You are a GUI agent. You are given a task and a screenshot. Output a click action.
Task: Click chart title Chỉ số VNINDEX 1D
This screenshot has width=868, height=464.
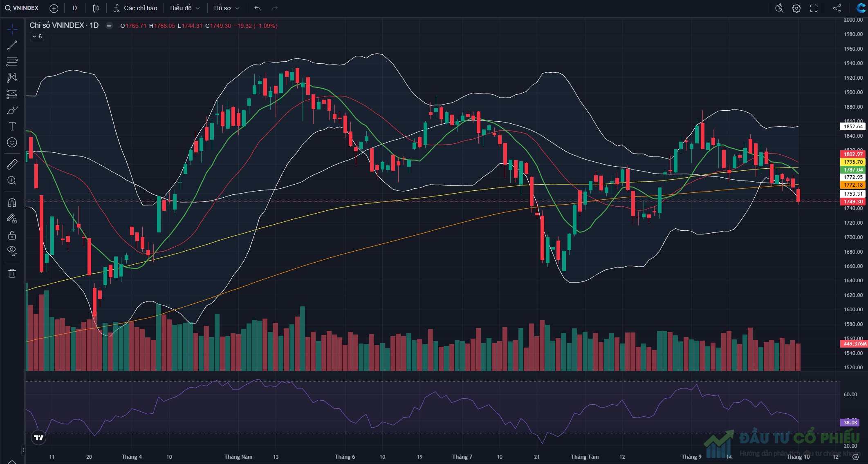point(64,25)
